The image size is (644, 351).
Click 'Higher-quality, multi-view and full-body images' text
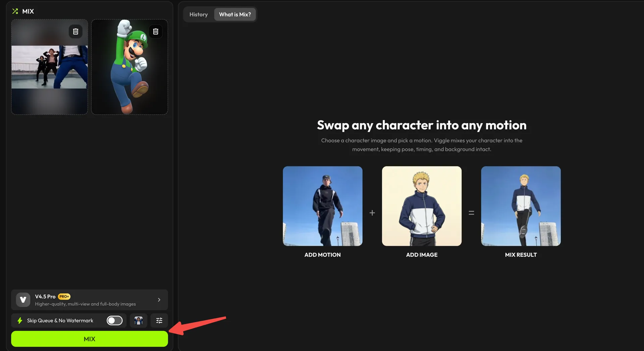click(x=86, y=304)
